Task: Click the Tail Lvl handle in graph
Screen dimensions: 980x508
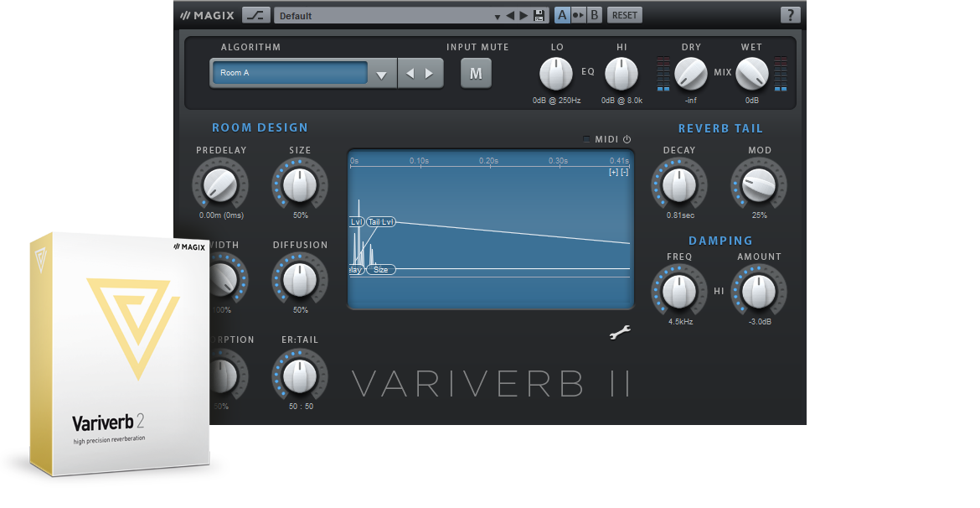Action: 380,222
